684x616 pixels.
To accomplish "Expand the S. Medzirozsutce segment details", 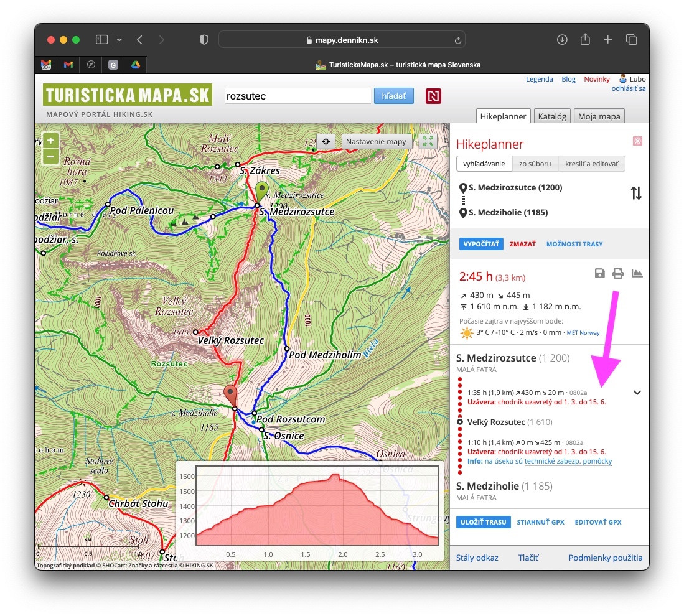I will point(637,393).
